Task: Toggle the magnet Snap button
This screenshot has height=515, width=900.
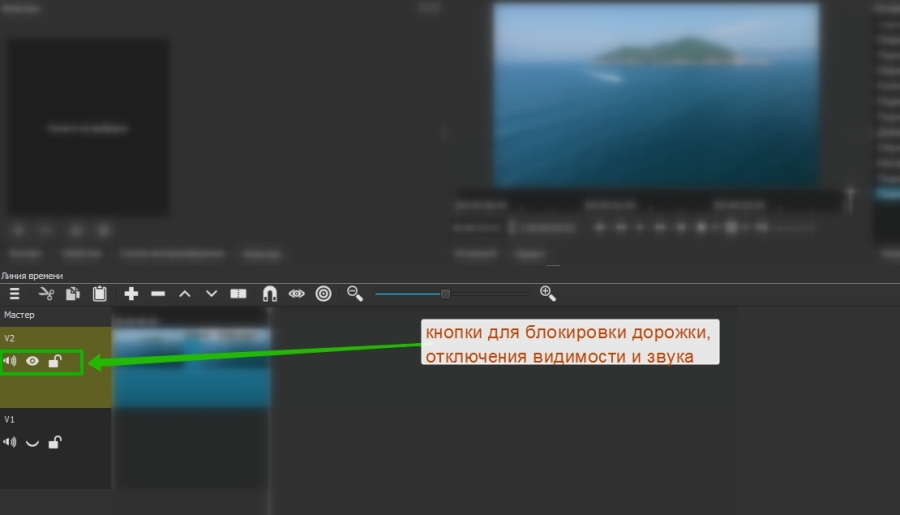Action: coord(270,294)
